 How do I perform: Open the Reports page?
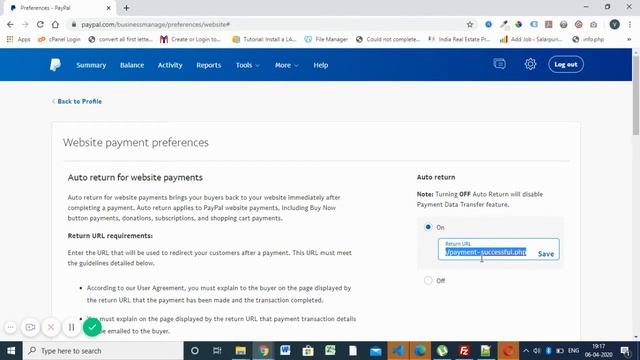pyautogui.click(x=209, y=65)
